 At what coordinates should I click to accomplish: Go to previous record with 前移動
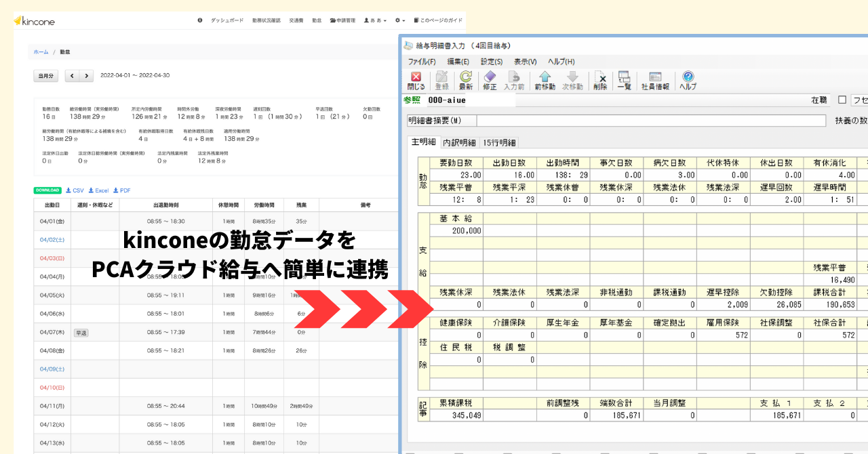(x=545, y=81)
